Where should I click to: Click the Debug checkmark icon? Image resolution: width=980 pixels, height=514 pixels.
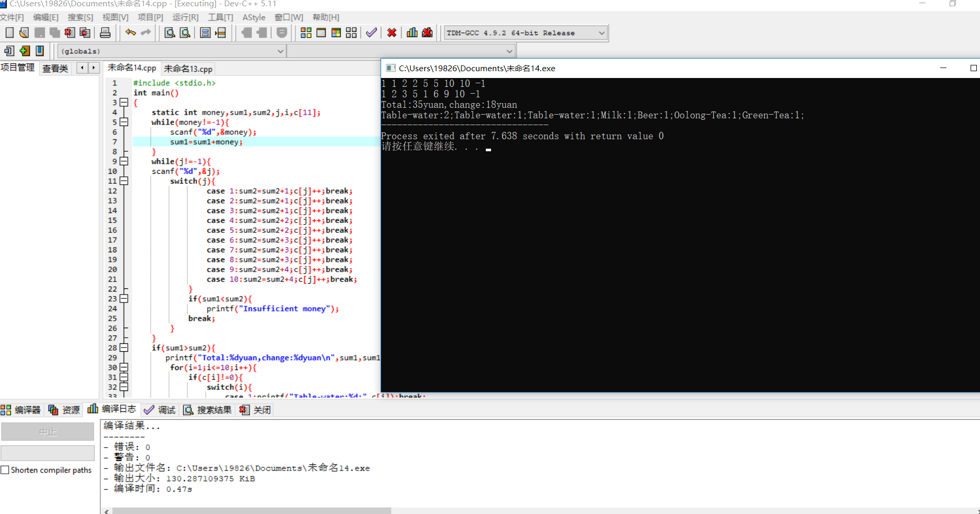[371, 32]
